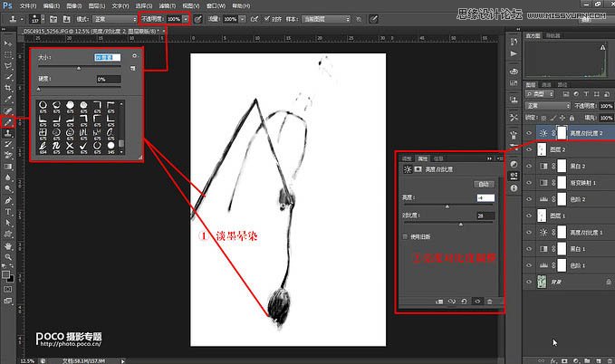Click the brush preset gear icon

tap(135, 55)
